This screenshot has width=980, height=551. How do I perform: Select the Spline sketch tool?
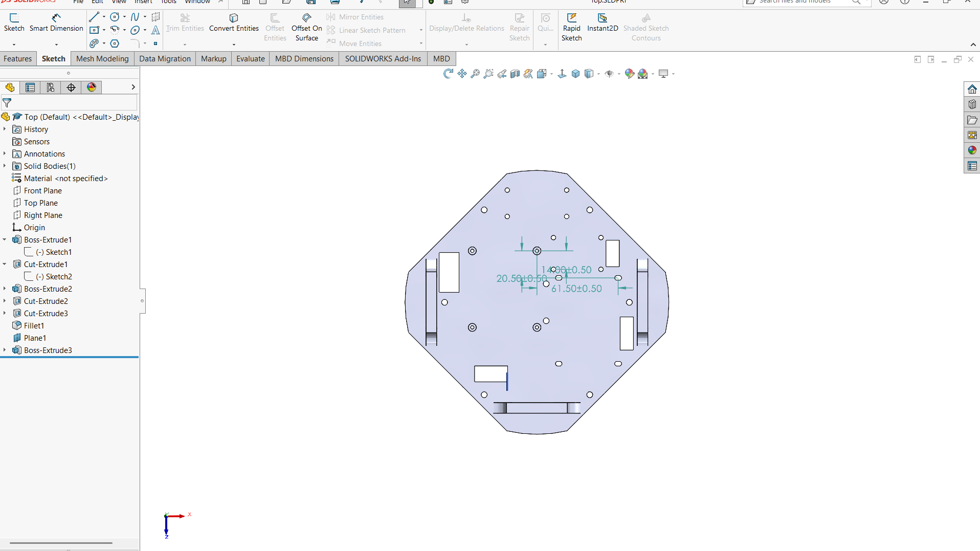coord(135,17)
